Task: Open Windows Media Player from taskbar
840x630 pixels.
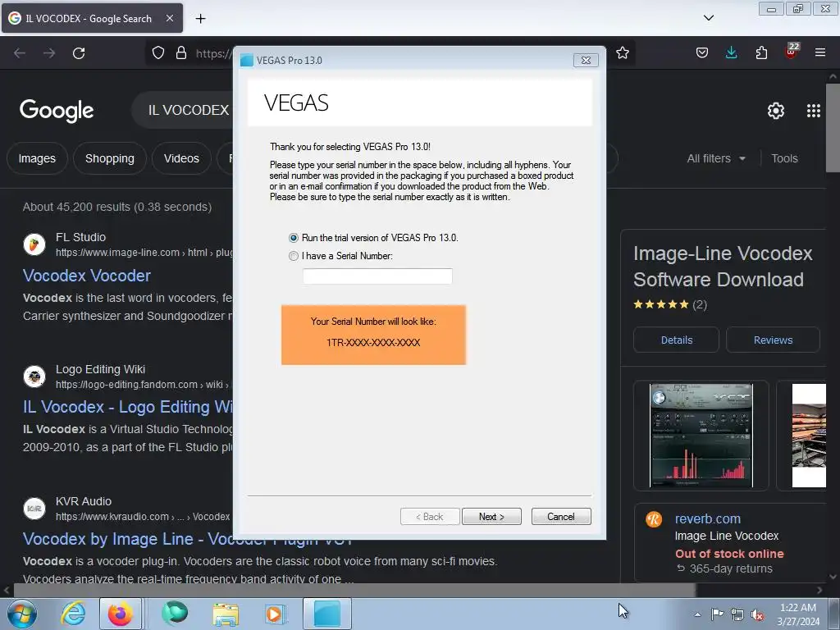Action: click(x=276, y=614)
